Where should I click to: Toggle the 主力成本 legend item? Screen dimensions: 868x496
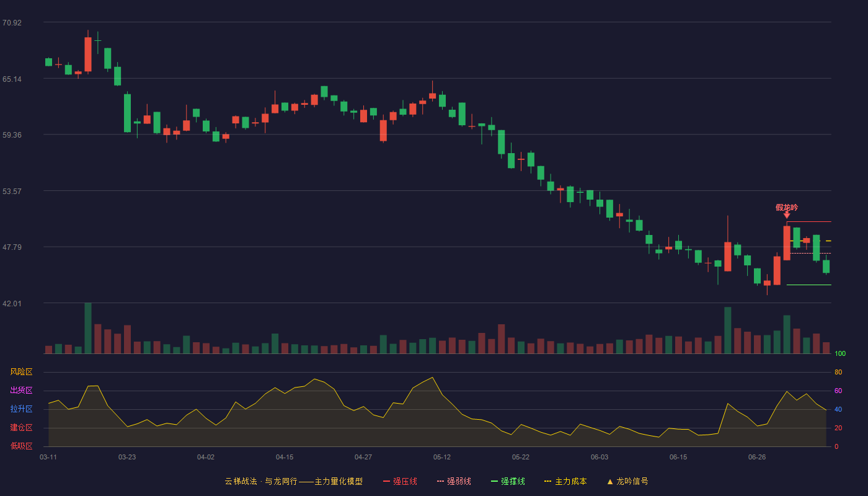[565, 481]
